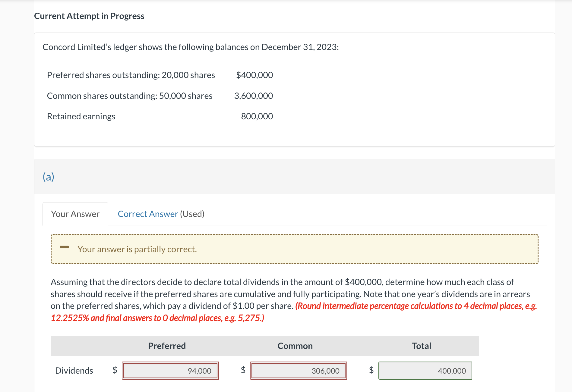
Task: Click the Total column header
Action: point(421,346)
